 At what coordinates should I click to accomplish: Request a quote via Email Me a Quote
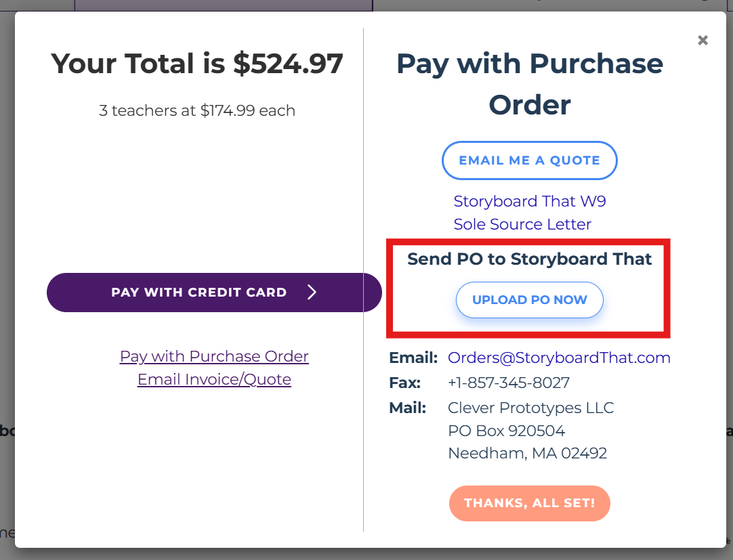[529, 160]
